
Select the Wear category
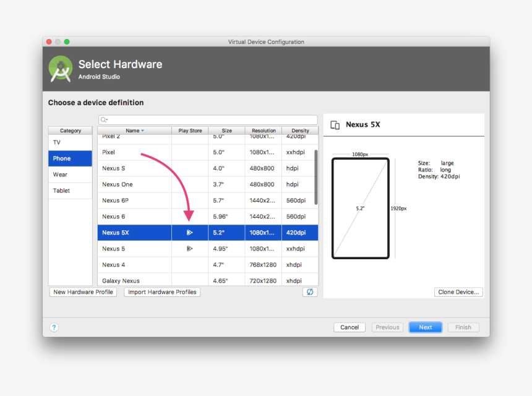(x=71, y=174)
